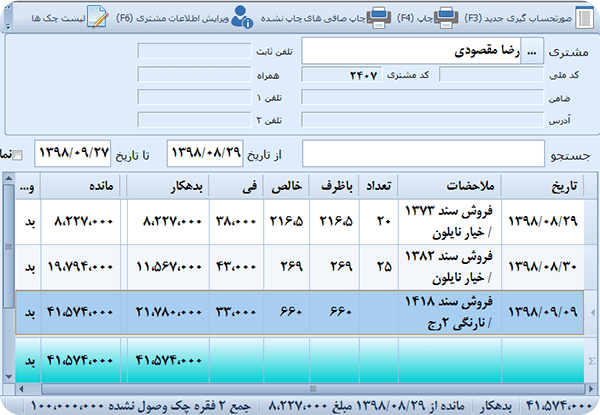Open the cheques list icon
600x415 pixels.
(97, 16)
